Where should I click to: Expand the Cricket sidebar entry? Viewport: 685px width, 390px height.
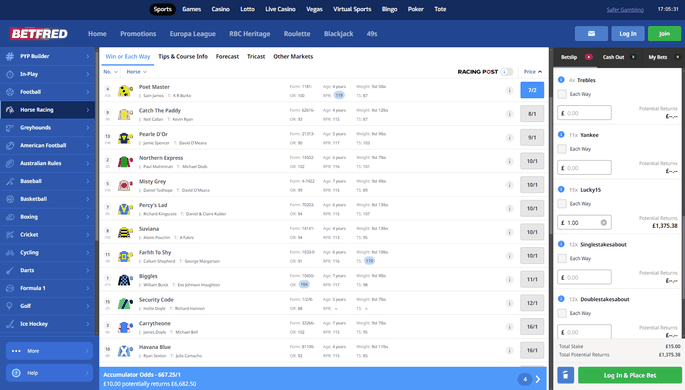(88, 235)
